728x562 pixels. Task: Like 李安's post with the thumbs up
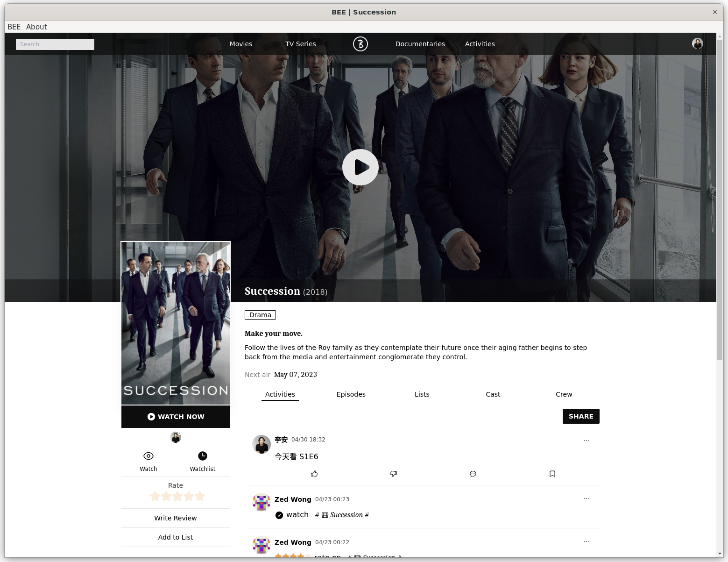pyautogui.click(x=314, y=474)
